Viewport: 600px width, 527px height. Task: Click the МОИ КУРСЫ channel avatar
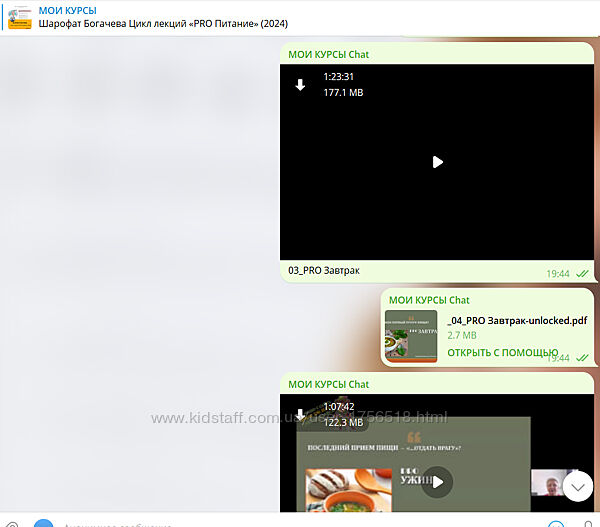[x=19, y=18]
